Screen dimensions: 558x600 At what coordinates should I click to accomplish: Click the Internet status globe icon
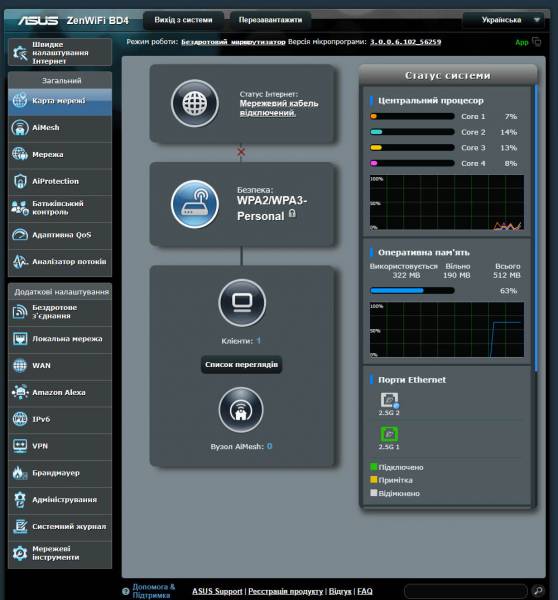[195, 103]
